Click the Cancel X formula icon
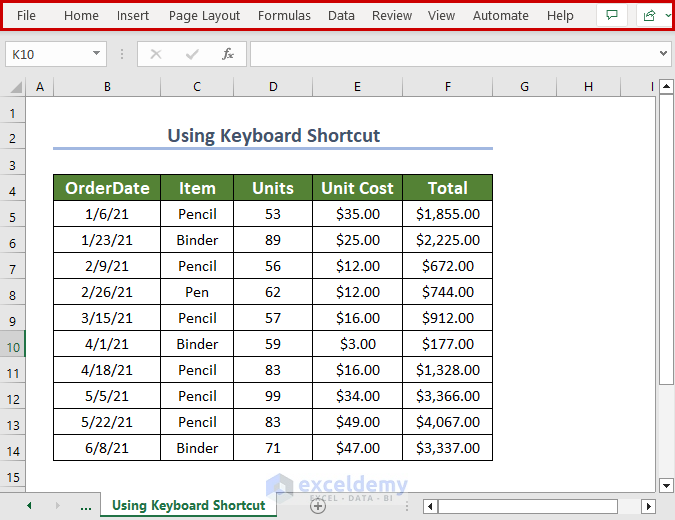 [155, 54]
